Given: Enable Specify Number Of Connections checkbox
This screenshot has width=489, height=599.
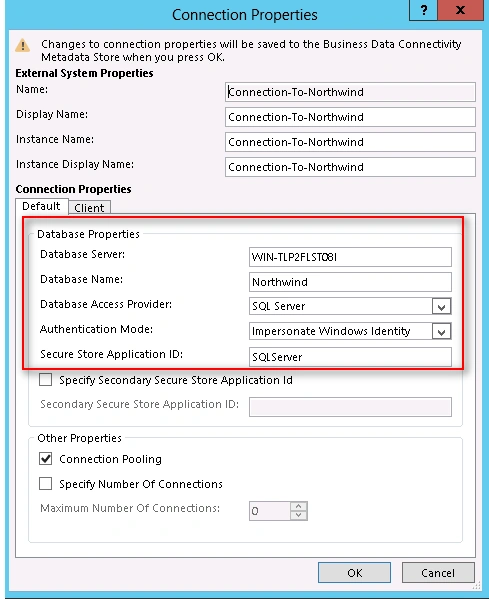Looking at the screenshot, I should click(45, 484).
